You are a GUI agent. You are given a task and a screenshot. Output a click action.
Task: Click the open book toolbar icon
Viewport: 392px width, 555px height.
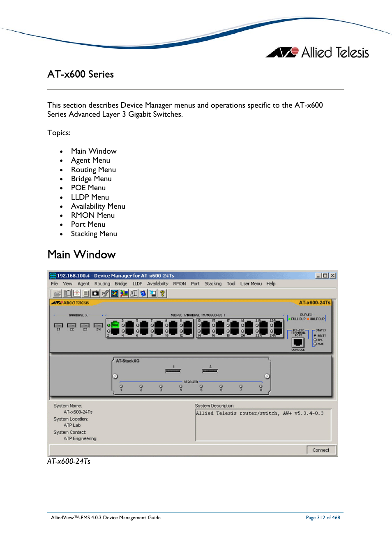point(67,293)
